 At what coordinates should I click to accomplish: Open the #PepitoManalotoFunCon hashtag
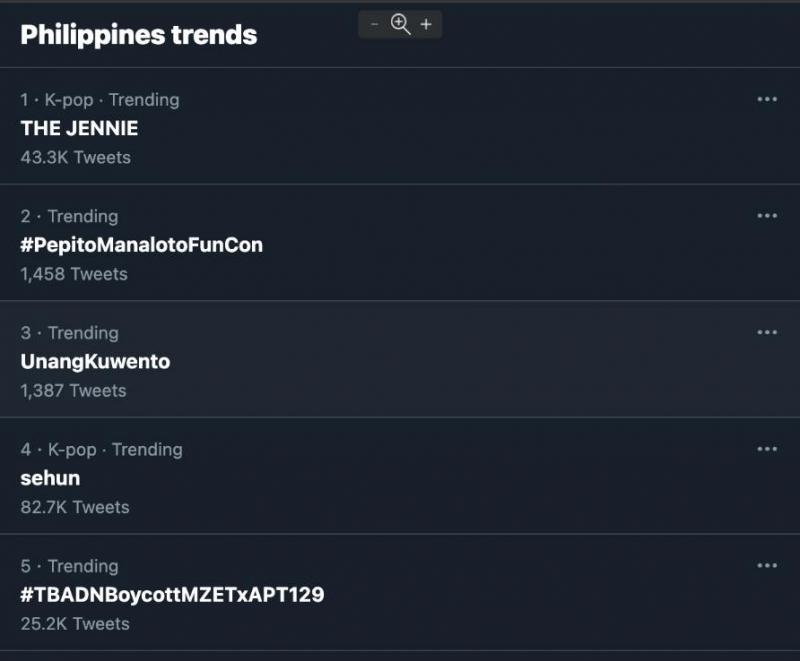[141, 245]
